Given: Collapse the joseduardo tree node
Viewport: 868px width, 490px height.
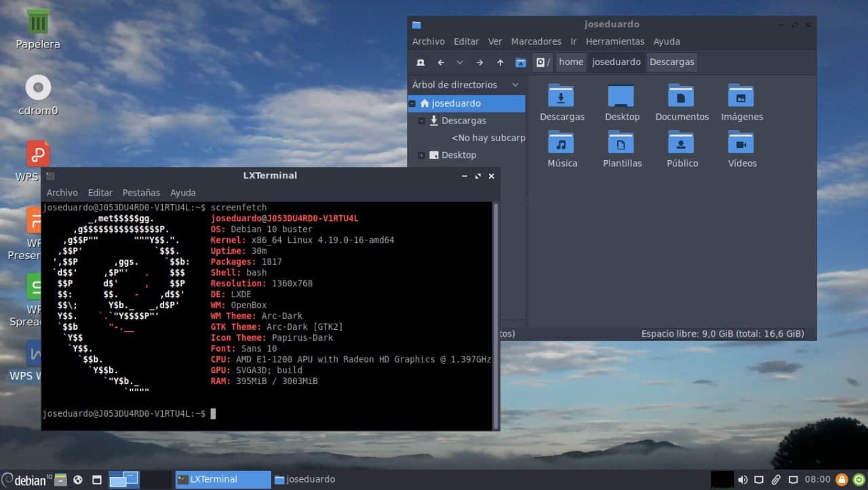Looking at the screenshot, I should (x=412, y=104).
